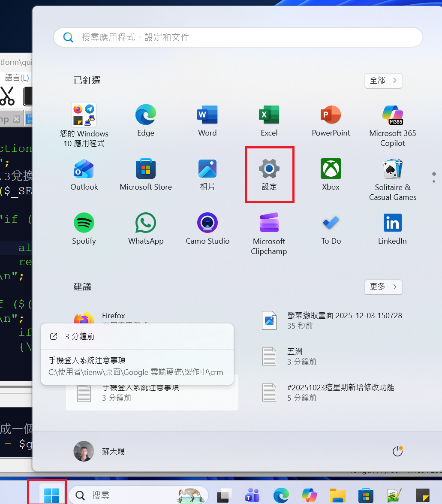Image resolution: width=442 pixels, height=504 pixels.
Task: Open Camo Studio app
Action: tap(207, 229)
